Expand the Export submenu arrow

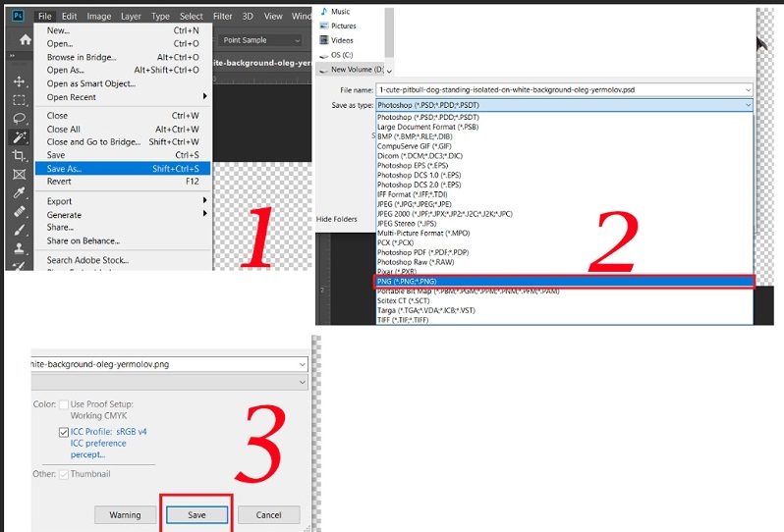pos(204,200)
